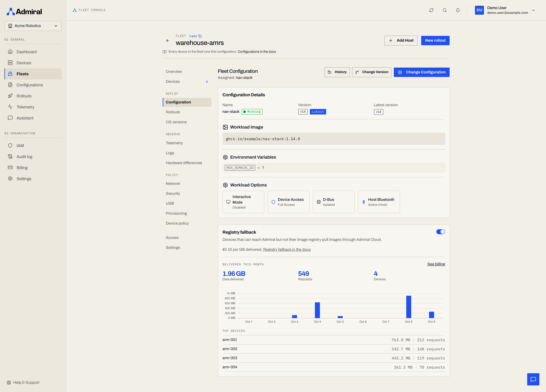The width and height of the screenshot is (546, 392).
Task: Select the Configuration deploy tab
Action: 187,102
